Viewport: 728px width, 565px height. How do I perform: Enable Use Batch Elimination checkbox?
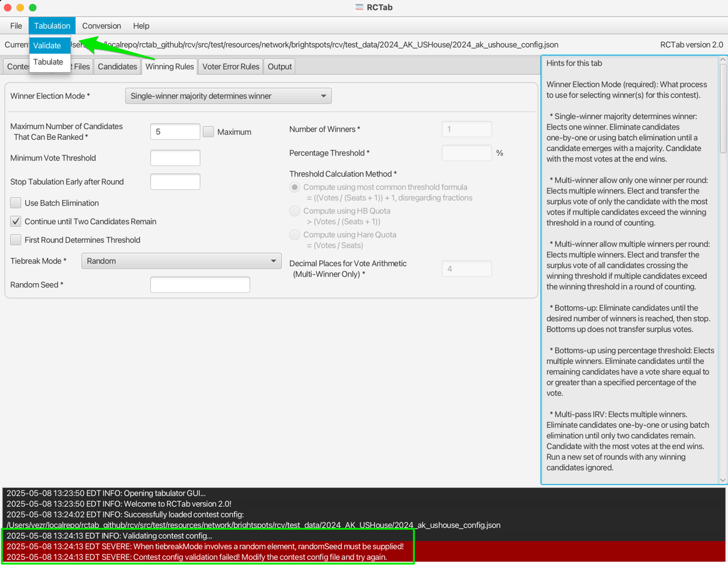16,203
